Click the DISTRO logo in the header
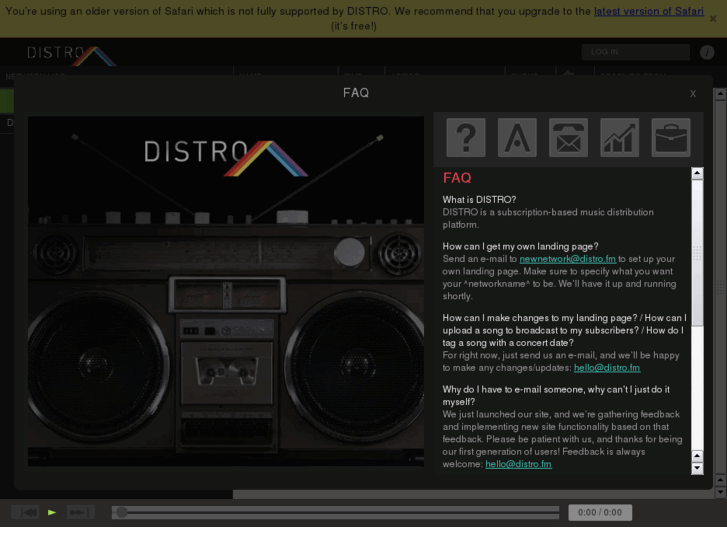Screen dimensions: 727x545 pos(70,55)
